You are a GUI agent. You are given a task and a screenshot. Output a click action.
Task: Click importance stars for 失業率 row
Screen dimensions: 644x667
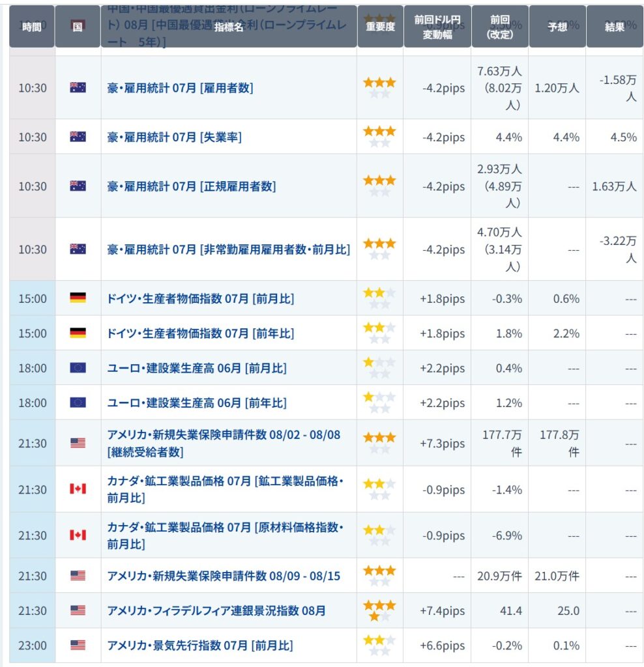point(379,137)
